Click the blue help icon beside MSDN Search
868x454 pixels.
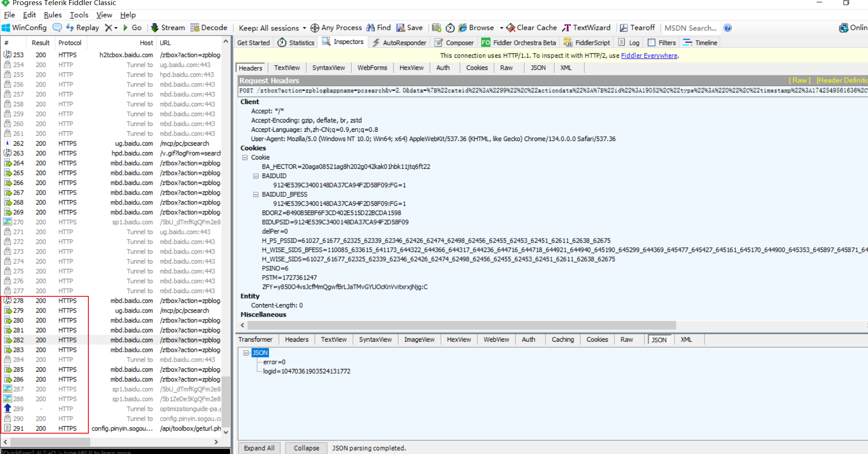click(728, 28)
